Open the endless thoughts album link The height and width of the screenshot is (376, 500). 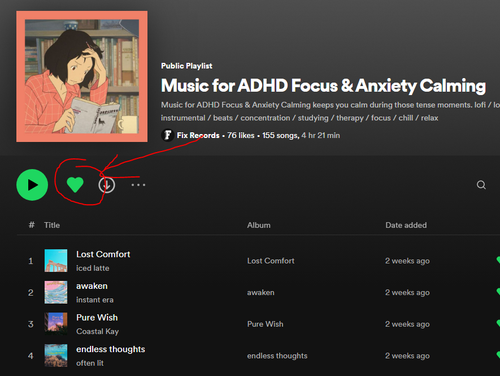point(277,356)
